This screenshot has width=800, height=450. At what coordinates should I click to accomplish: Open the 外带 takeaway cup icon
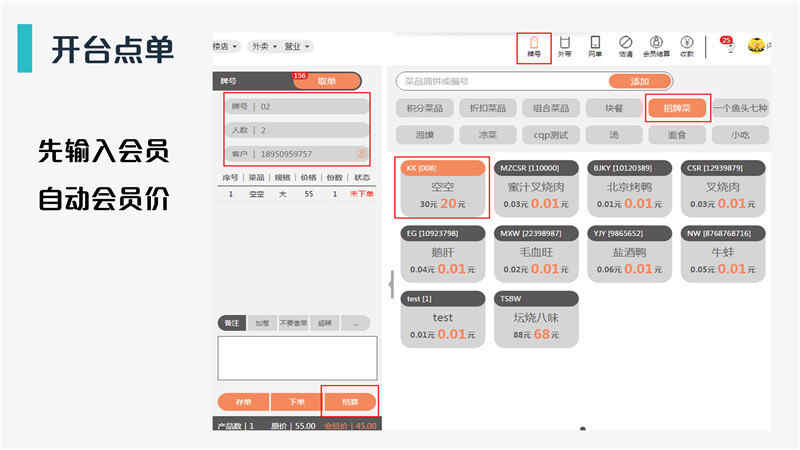point(564,46)
